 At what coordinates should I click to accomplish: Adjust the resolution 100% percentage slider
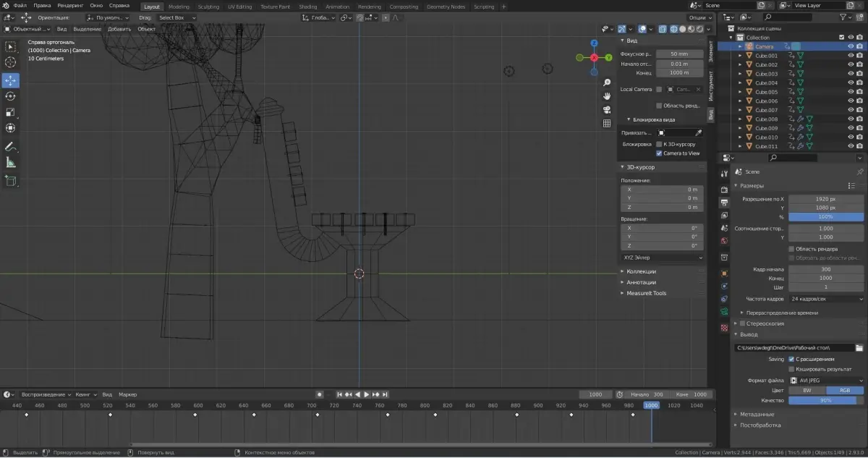point(826,216)
